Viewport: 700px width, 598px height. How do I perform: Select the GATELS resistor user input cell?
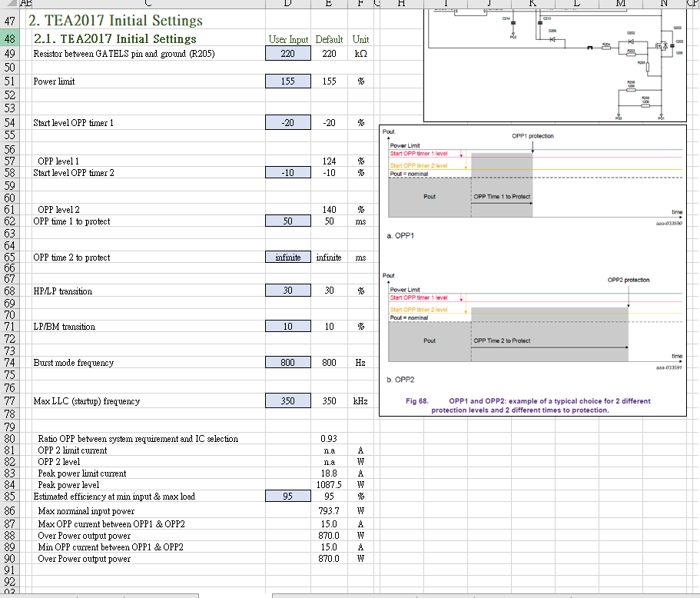[288, 54]
